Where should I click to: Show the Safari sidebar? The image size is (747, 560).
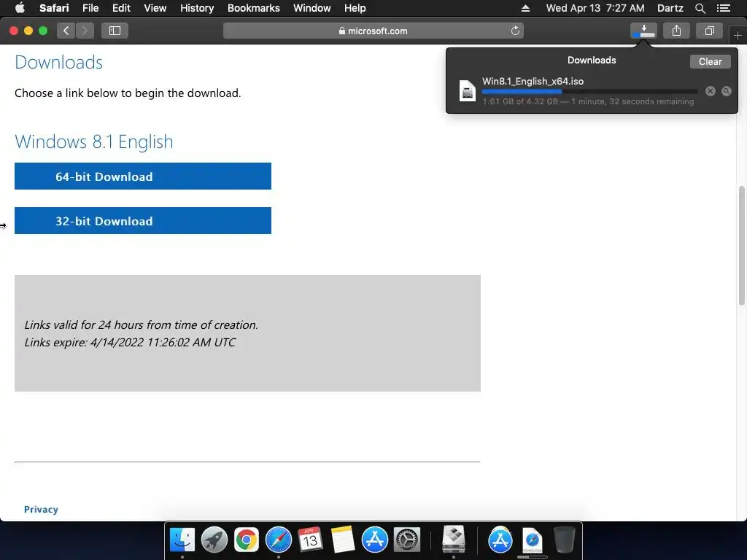point(115,31)
